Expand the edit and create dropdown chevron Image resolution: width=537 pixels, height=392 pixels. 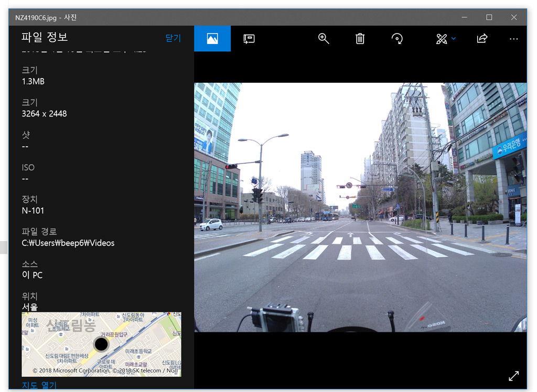pos(454,39)
